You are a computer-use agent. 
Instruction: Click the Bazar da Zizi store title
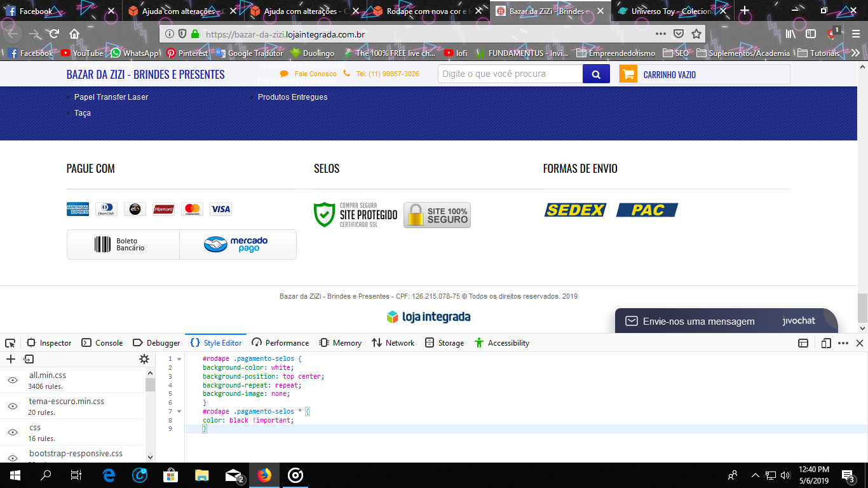point(146,74)
